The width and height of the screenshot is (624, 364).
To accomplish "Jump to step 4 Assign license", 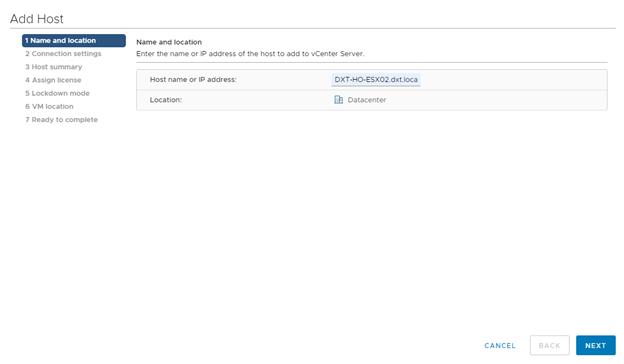I will coord(53,80).
